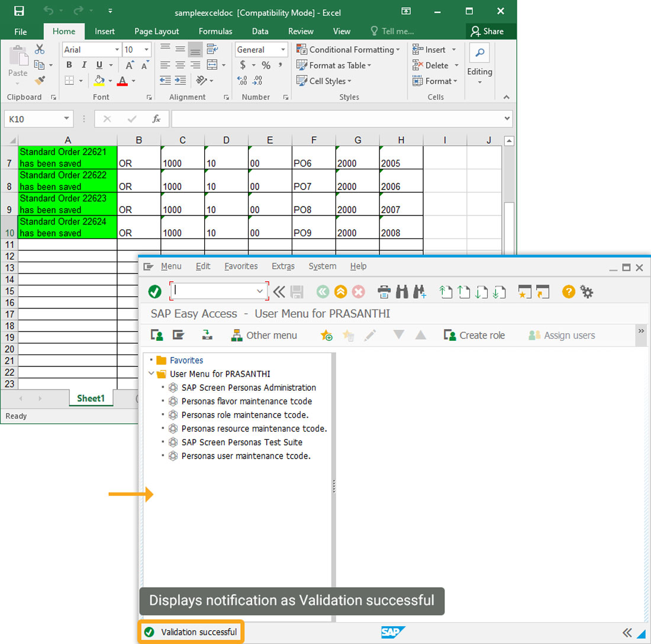This screenshot has height=644, width=651.
Task: Switch to the Page Layout ribbon tab
Action: tap(156, 31)
